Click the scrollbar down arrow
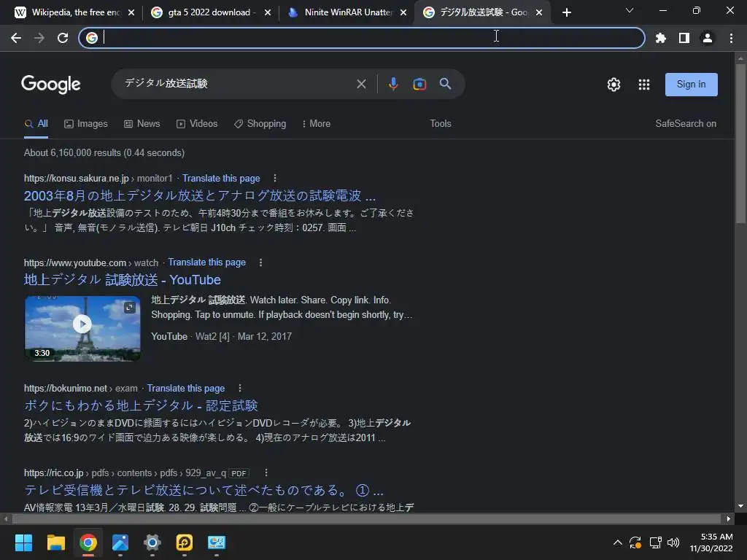The image size is (747, 560). point(740,506)
